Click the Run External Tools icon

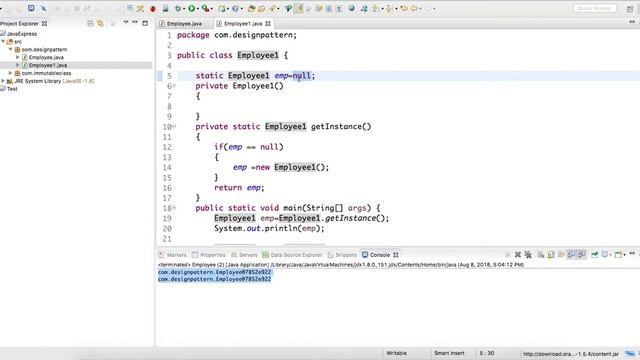206,8
